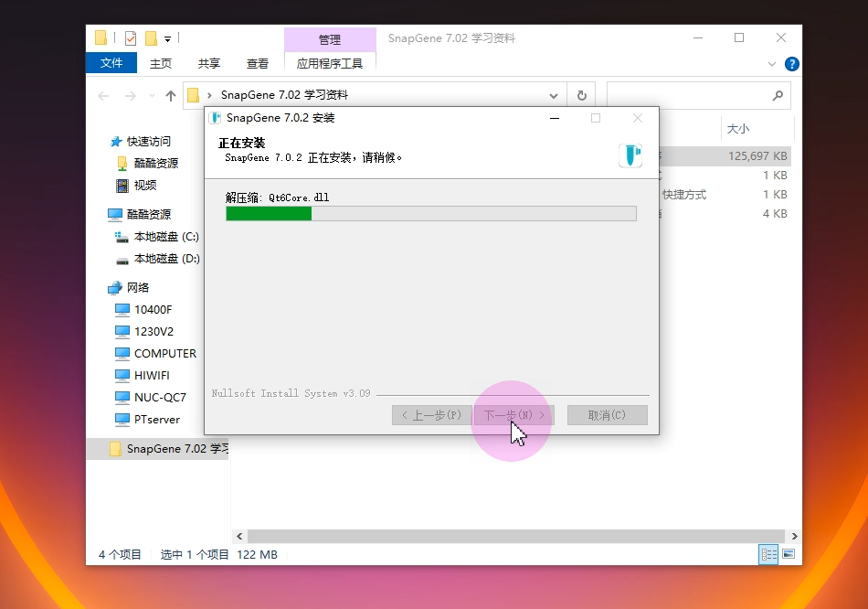This screenshot has height=609, width=868.
Task: Open the quick access toolbar customize dropdown
Action: click(x=168, y=39)
